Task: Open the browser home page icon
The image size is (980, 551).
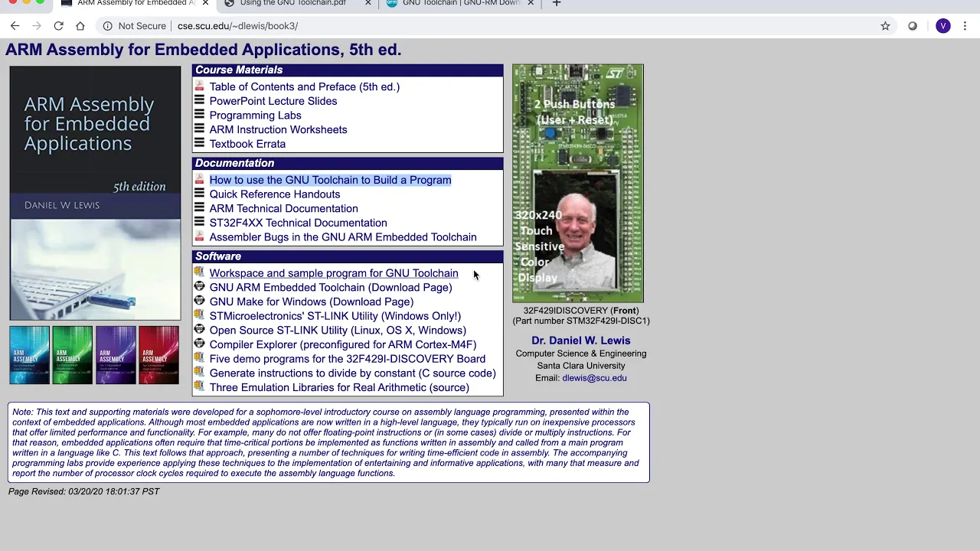Action: pyautogui.click(x=80, y=26)
